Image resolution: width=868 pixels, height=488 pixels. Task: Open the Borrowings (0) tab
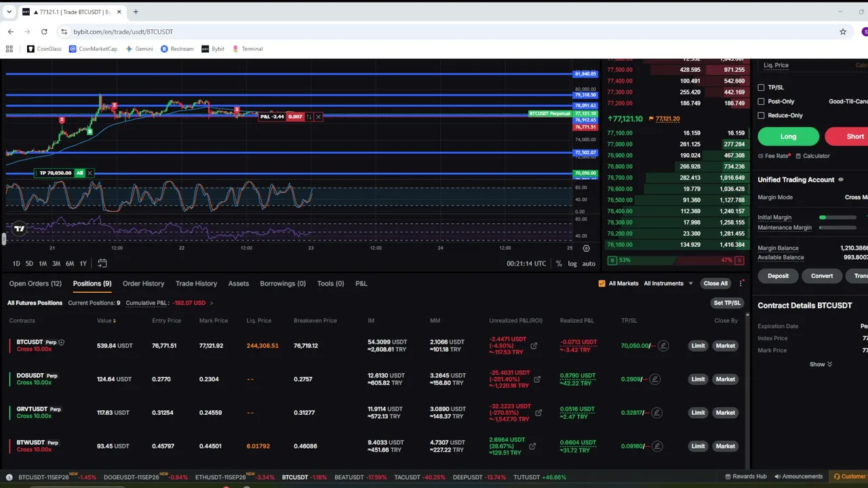(x=283, y=283)
